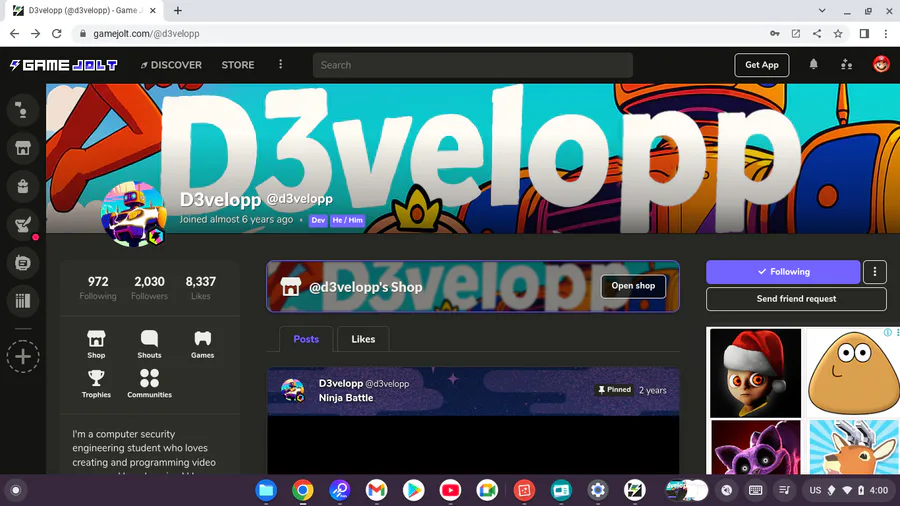Toggle the browser side panel
The width and height of the screenshot is (900, 506).
click(864, 34)
